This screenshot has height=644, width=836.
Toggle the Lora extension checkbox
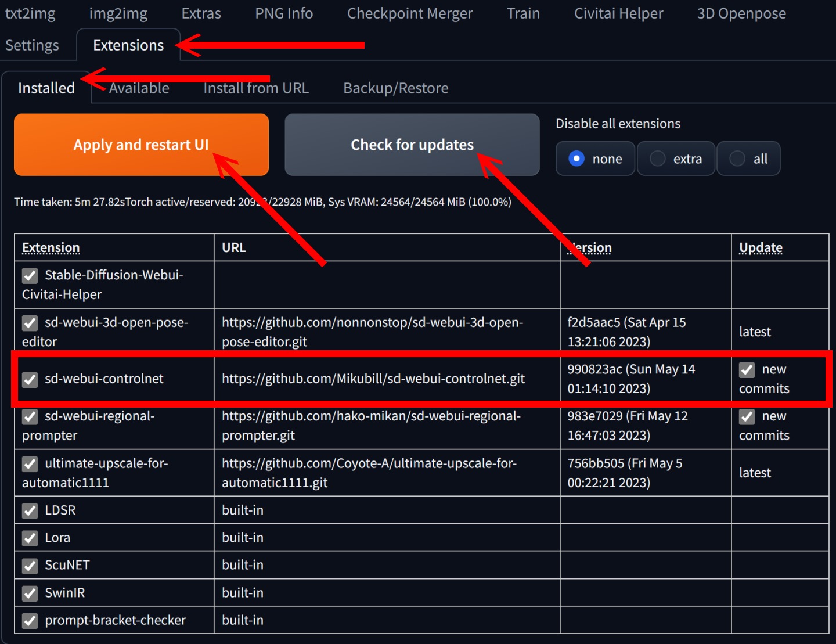[x=30, y=538]
